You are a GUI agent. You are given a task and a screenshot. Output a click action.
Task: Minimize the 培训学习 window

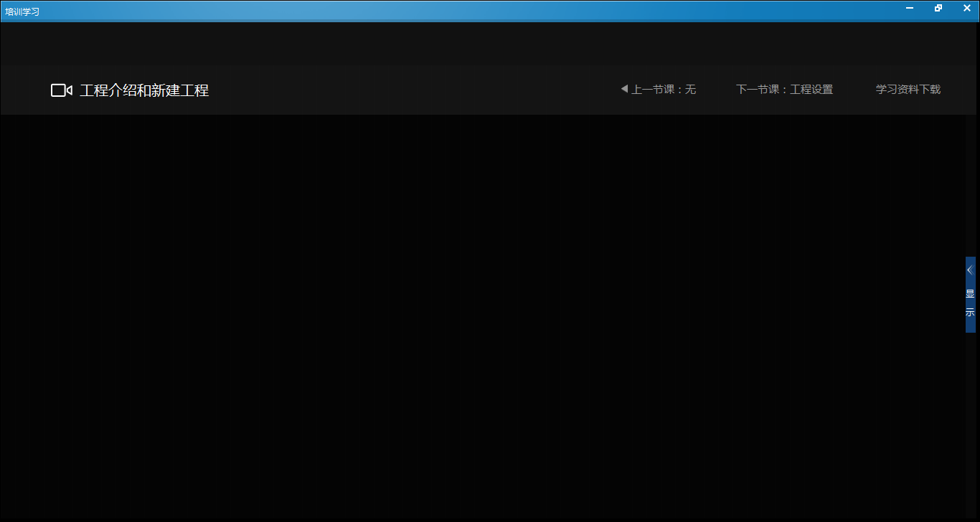[910, 8]
